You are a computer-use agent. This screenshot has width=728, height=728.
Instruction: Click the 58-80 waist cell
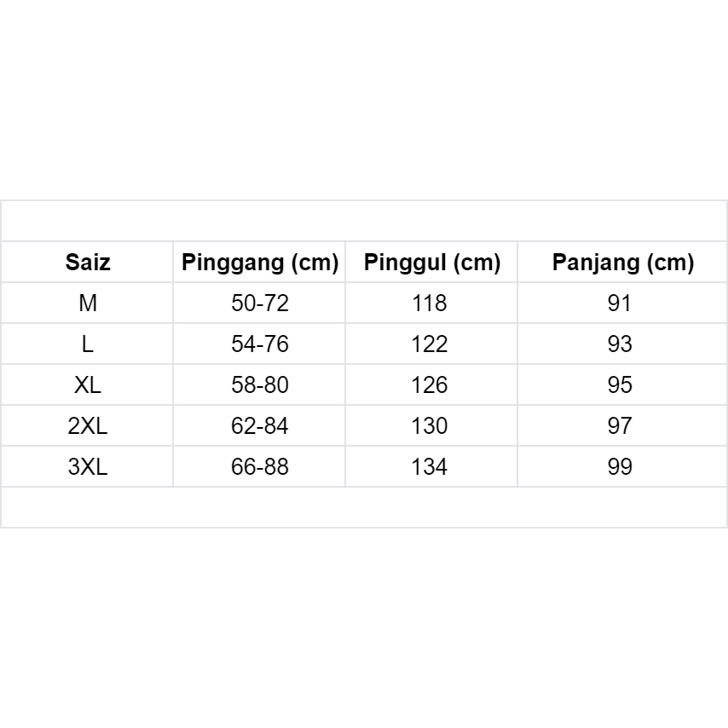pos(260,385)
